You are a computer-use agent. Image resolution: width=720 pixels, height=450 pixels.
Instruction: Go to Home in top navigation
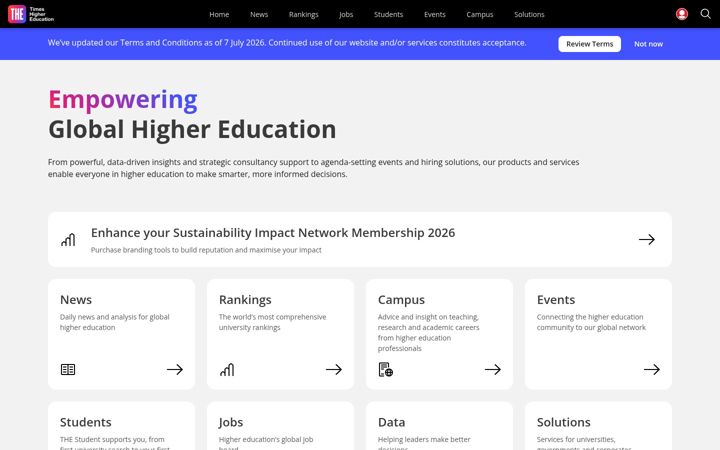point(219,15)
